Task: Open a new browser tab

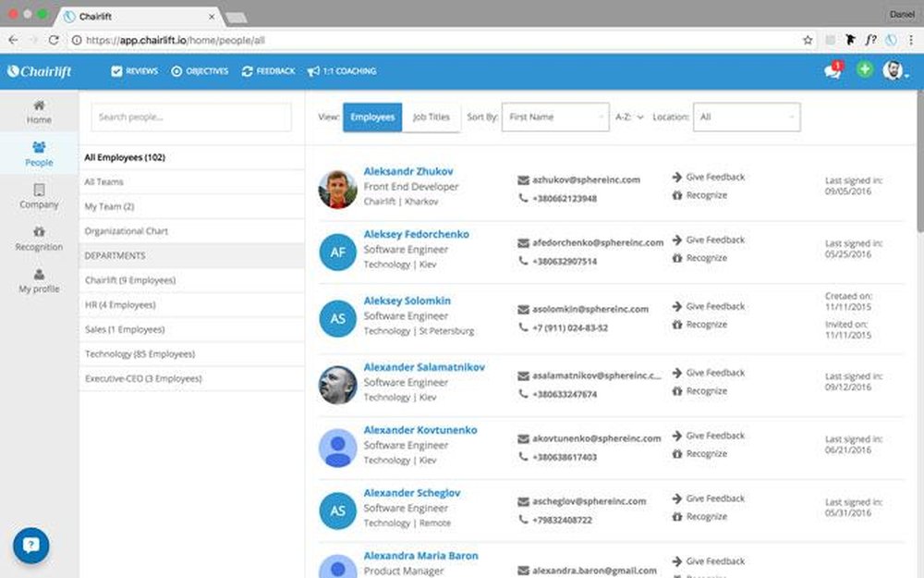Action: [237, 18]
